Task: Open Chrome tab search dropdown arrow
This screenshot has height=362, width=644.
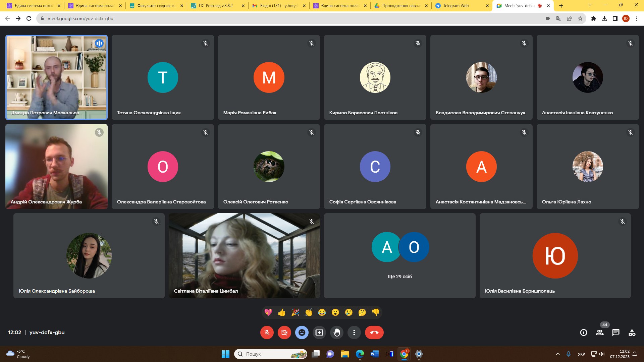Action: pos(590,5)
